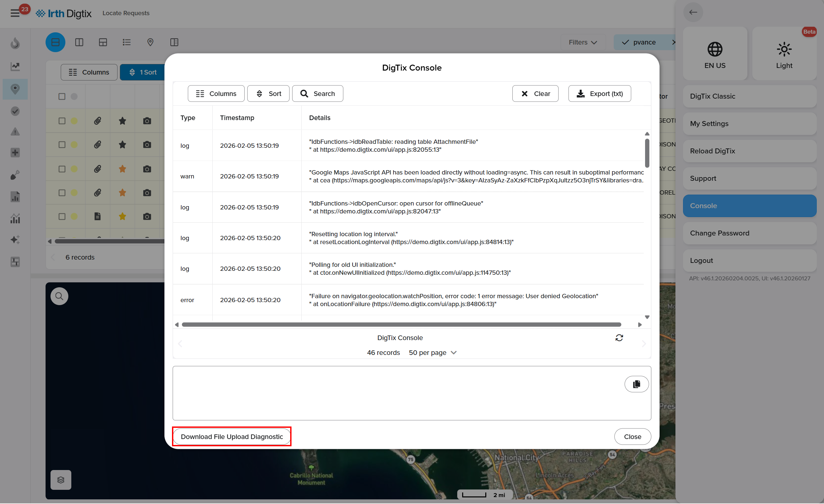Expand the 50 per page dropdown

pyautogui.click(x=432, y=353)
